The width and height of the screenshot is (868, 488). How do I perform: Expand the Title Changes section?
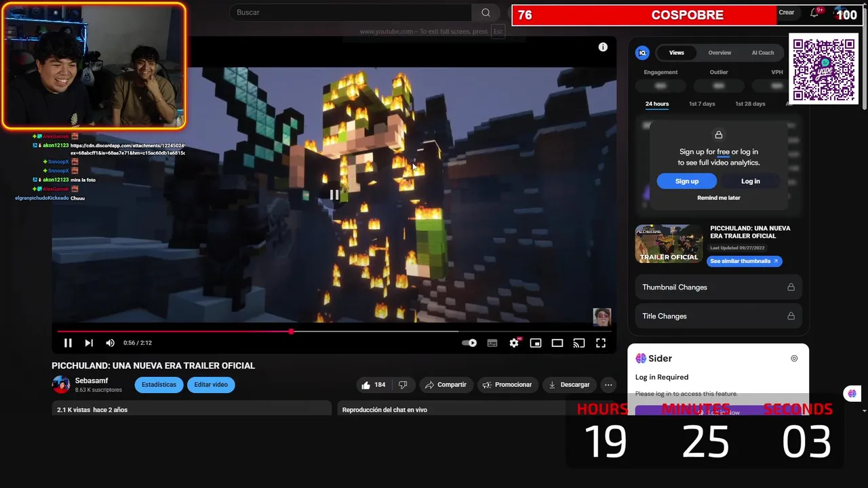[719, 317]
